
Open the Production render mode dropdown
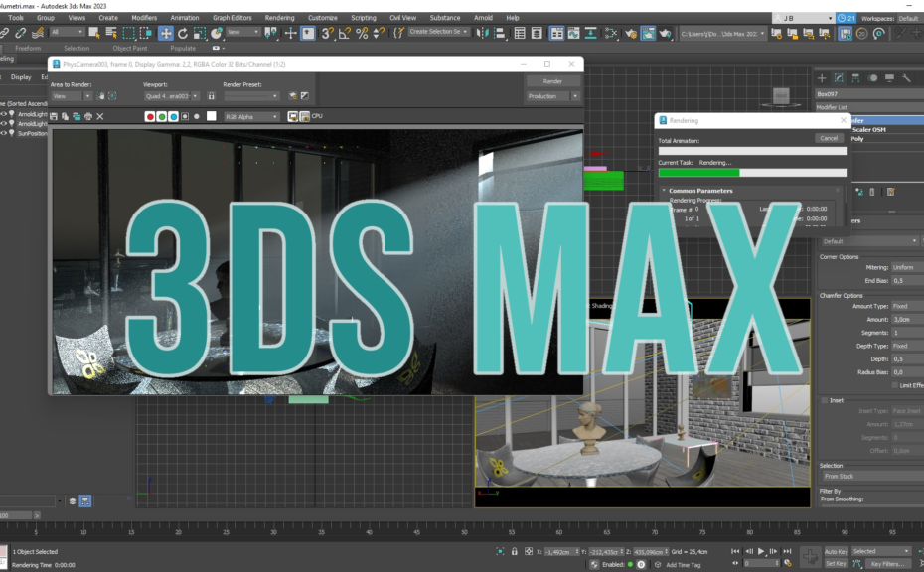click(553, 96)
